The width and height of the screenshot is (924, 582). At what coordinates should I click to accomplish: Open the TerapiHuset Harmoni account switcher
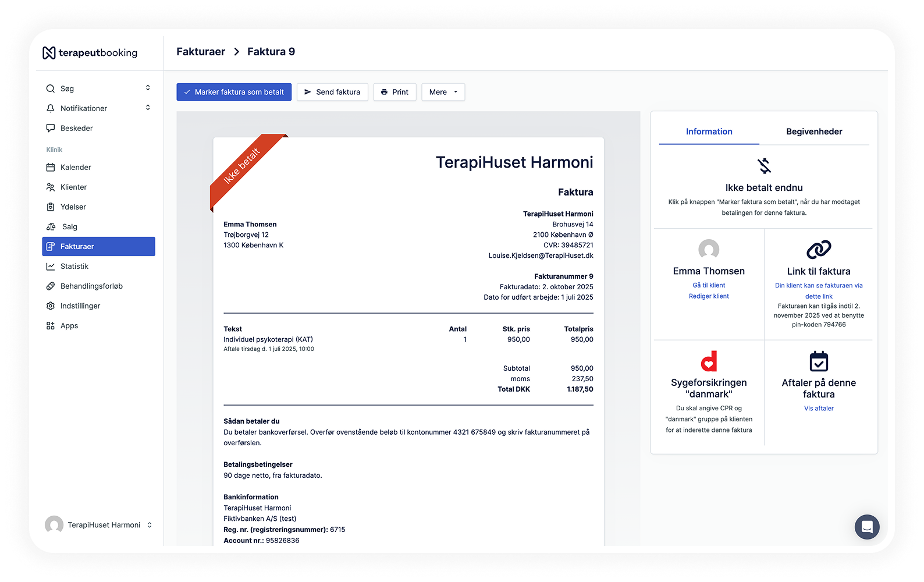click(99, 525)
